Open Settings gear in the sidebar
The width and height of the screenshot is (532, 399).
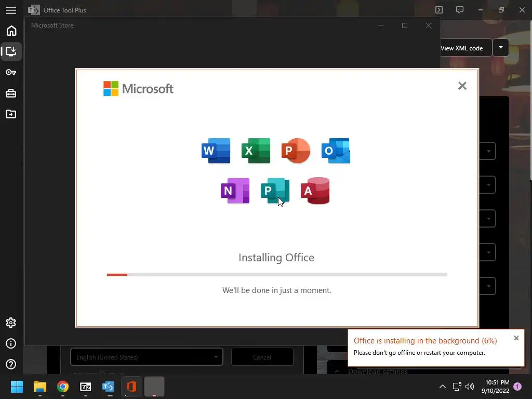point(11,323)
